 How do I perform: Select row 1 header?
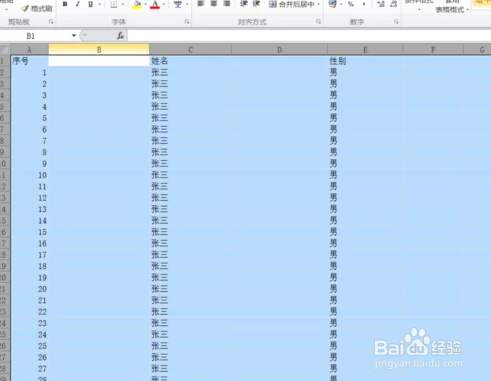pyautogui.click(x=5, y=61)
